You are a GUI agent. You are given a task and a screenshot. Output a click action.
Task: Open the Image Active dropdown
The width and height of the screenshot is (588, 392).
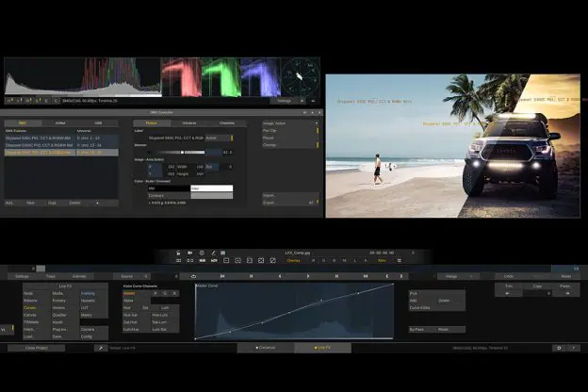(290, 123)
